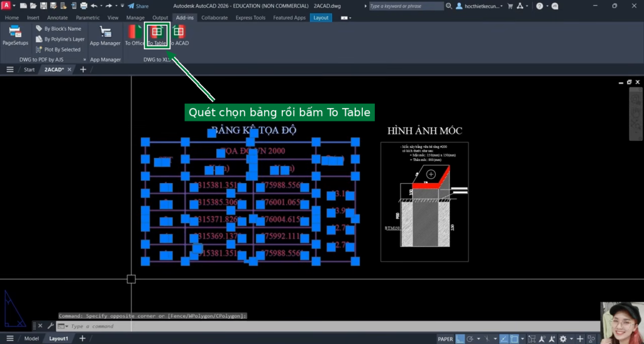
Task: Click the Open file folder icon
Action: 33,6
